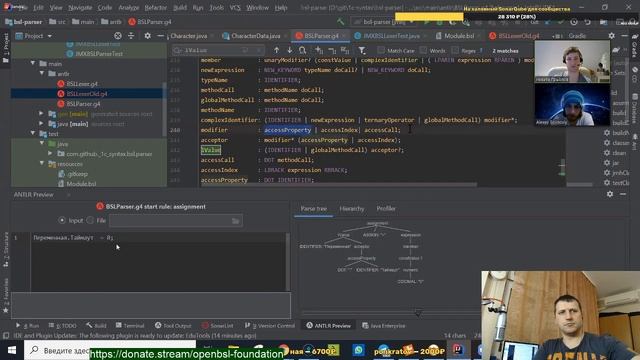Open Project tool window stripe button
This screenshot has height=360, width=640.
[x=6, y=48]
